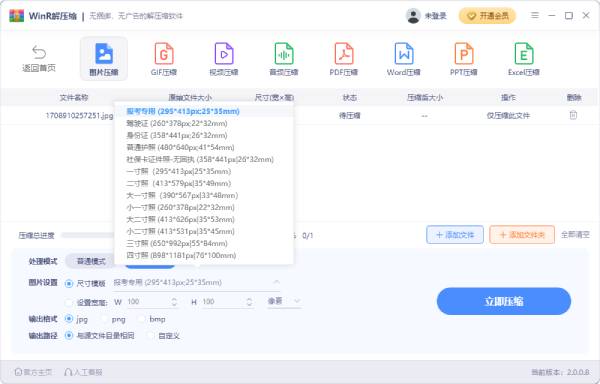
Task: Open the PDF压缩 tool
Action: [344, 59]
